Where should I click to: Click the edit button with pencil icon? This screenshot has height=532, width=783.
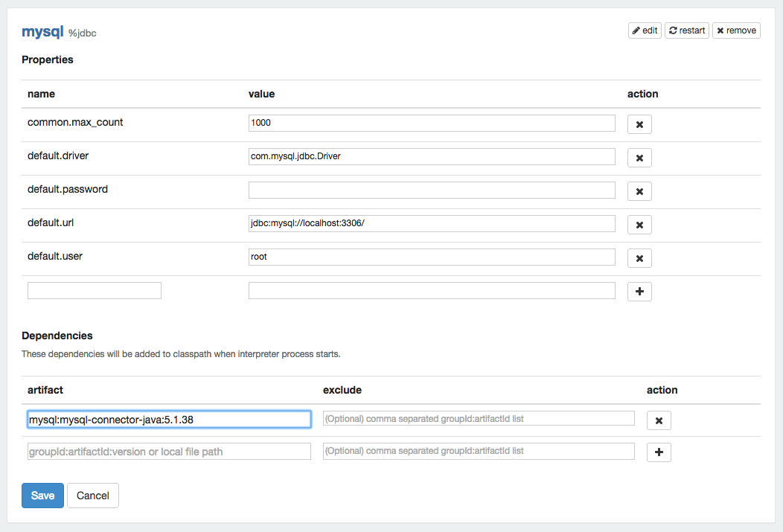tap(645, 31)
